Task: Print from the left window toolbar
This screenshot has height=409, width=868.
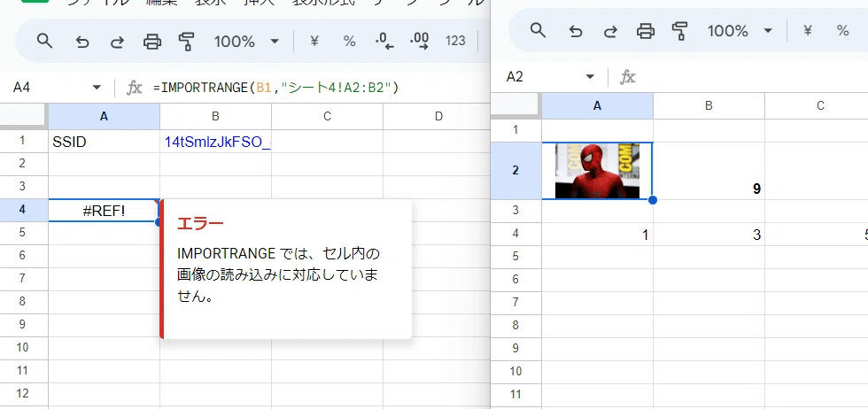Action: pos(152,42)
